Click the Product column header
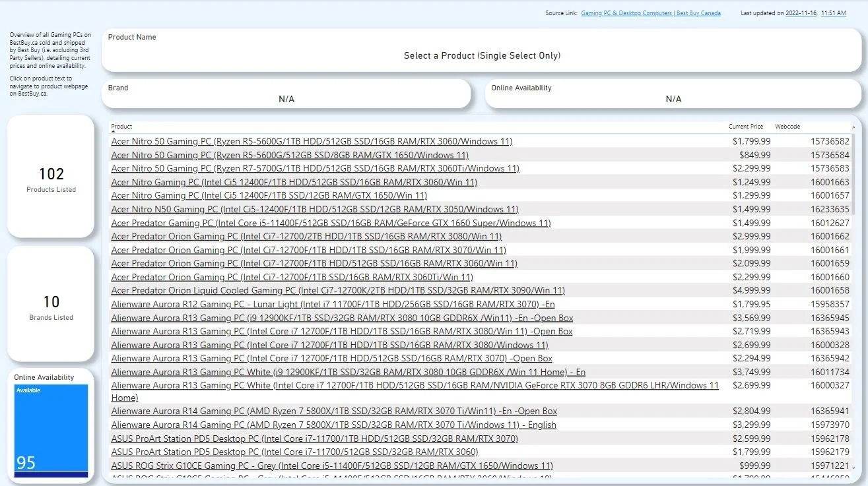Viewport: 868px width, 486px height. pos(121,127)
